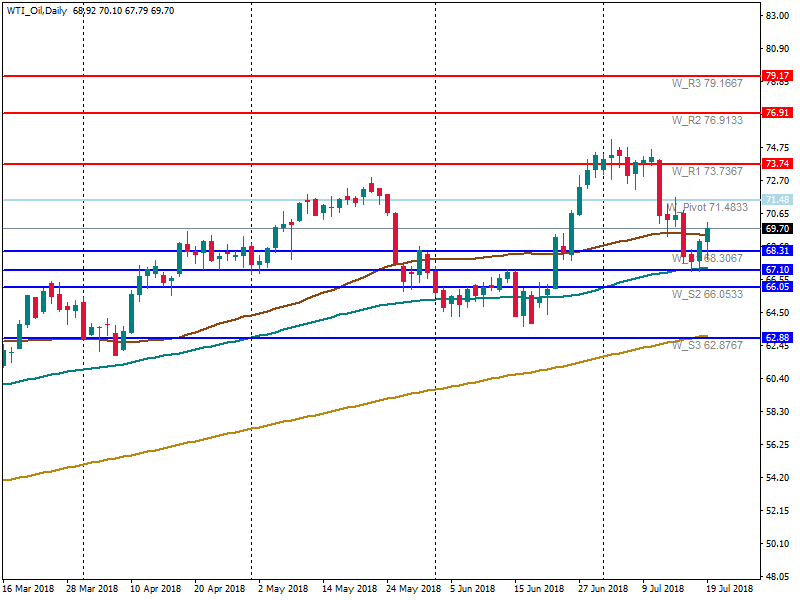Screen dimensions: 800x600
Task: Click the WTI_Oil,Daily chart title
Action: (36, 10)
